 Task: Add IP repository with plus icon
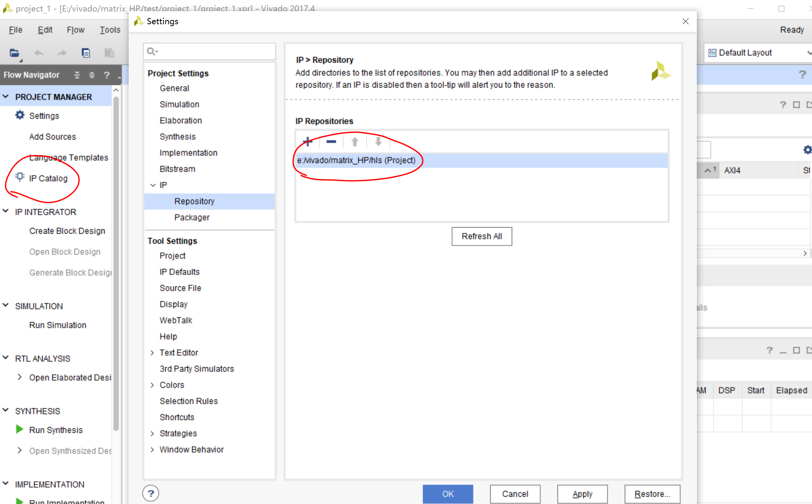click(x=308, y=142)
